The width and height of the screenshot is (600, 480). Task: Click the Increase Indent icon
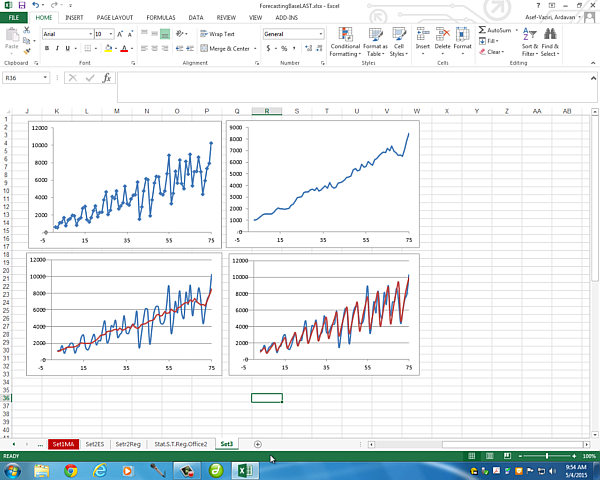(x=190, y=48)
